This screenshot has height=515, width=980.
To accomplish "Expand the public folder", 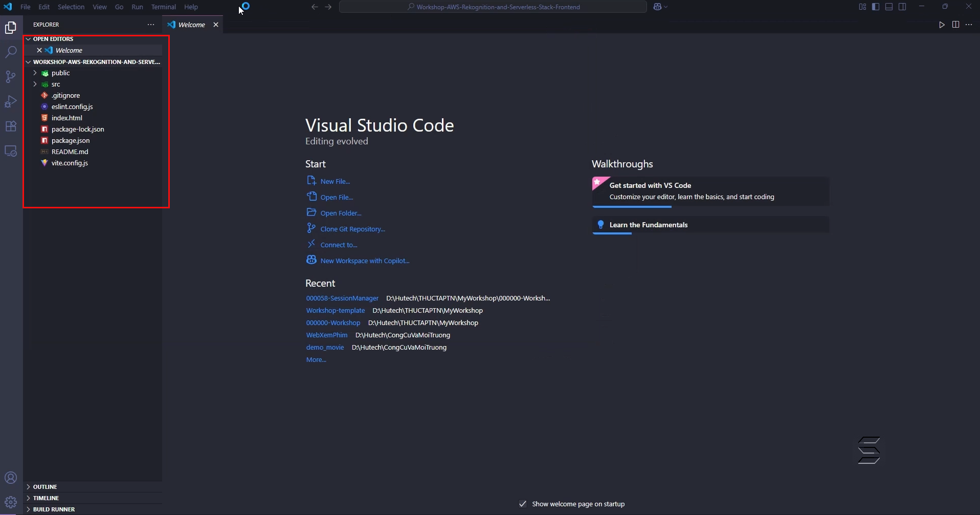I will (x=35, y=73).
